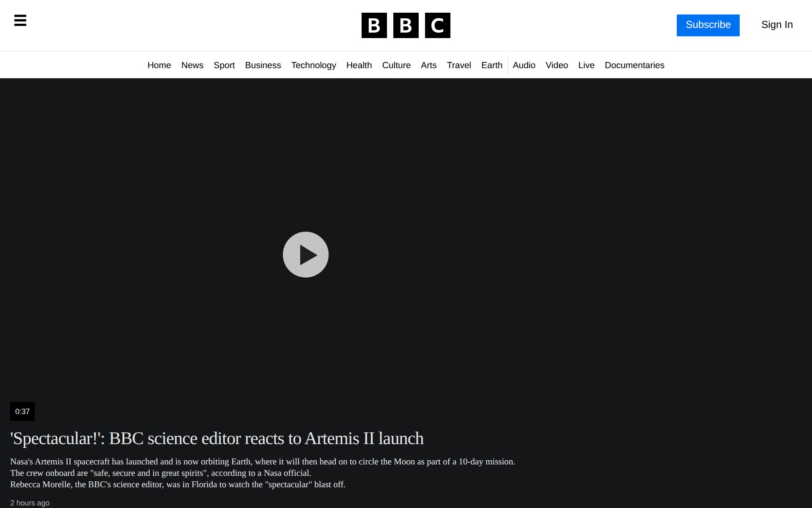Open the Business section
The height and width of the screenshot is (508, 812).
[263, 65]
